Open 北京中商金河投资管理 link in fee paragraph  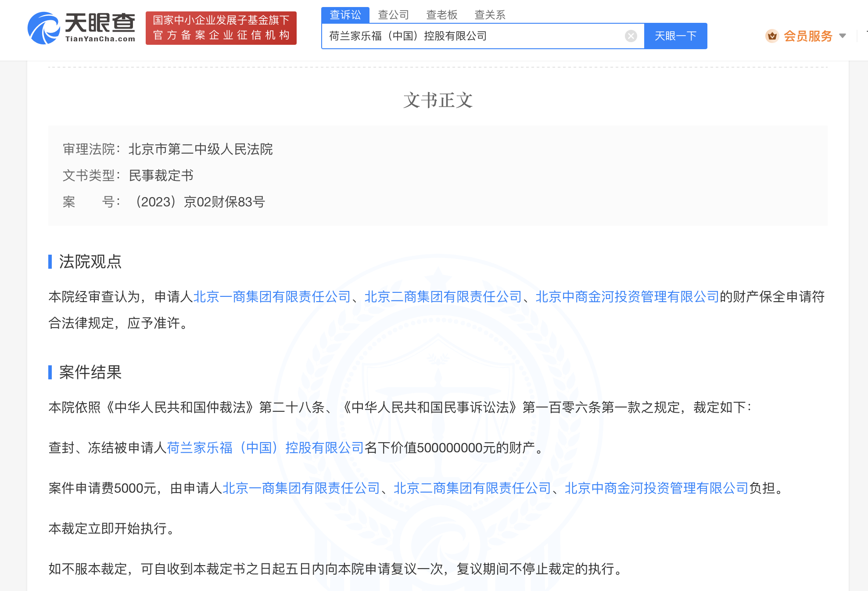tap(656, 488)
